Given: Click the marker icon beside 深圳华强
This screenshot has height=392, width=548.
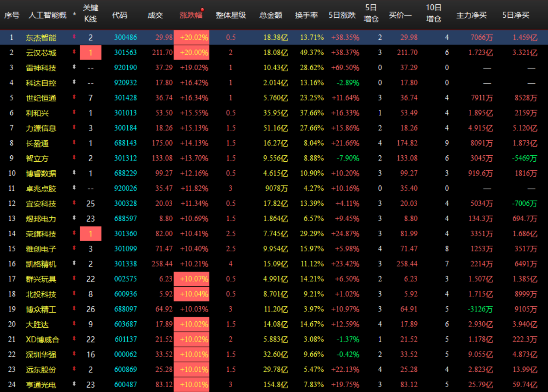Looking at the screenshot, I should coord(74,354).
